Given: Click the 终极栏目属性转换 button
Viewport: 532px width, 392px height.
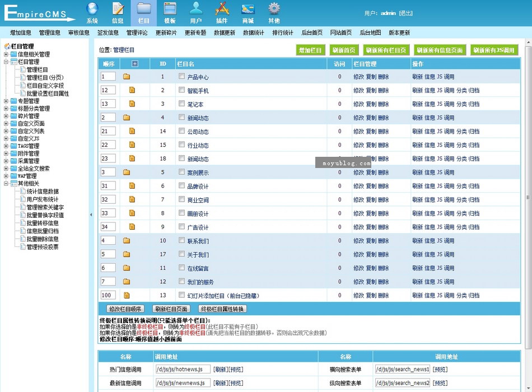Looking at the screenshot, I should [222, 309].
